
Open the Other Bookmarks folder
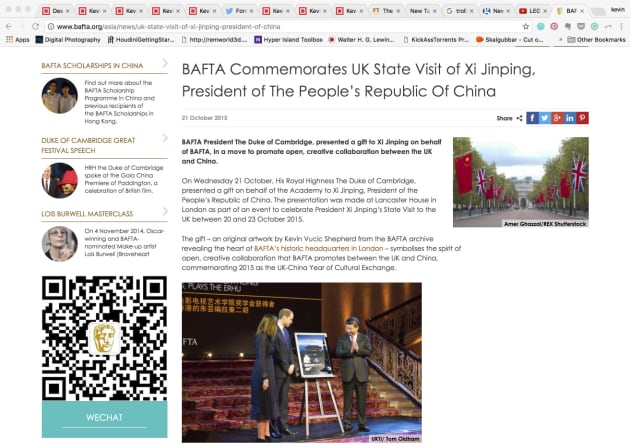click(x=596, y=40)
